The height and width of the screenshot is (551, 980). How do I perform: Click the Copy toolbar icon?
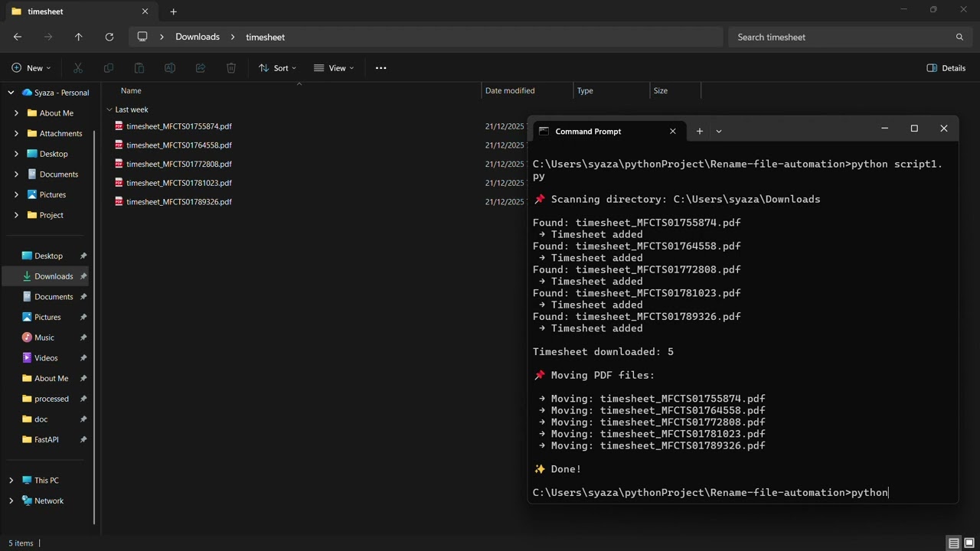click(109, 68)
